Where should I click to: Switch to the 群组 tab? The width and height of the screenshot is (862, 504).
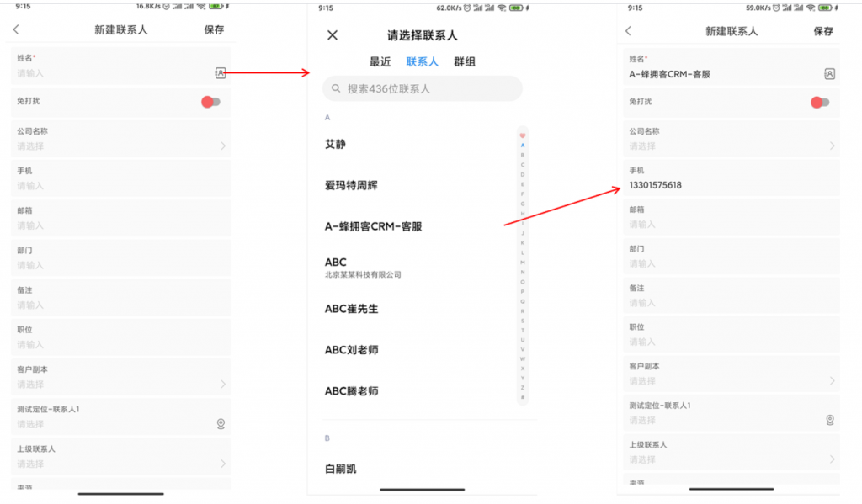click(x=465, y=62)
